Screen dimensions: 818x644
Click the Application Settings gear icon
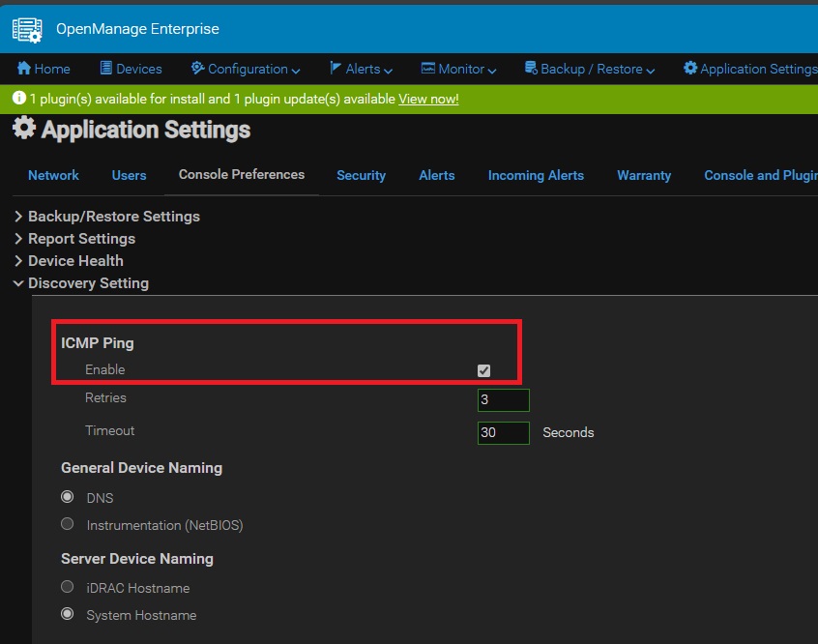[692, 69]
